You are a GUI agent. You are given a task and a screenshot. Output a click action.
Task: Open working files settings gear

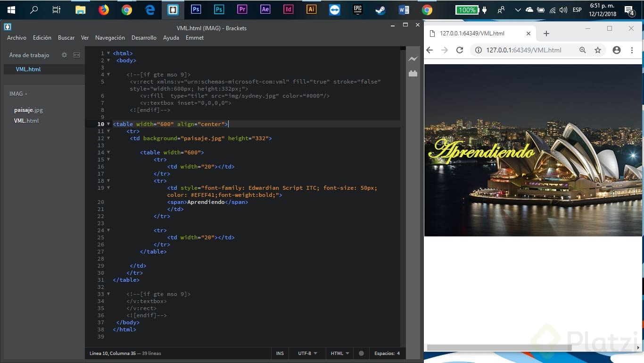tap(64, 55)
